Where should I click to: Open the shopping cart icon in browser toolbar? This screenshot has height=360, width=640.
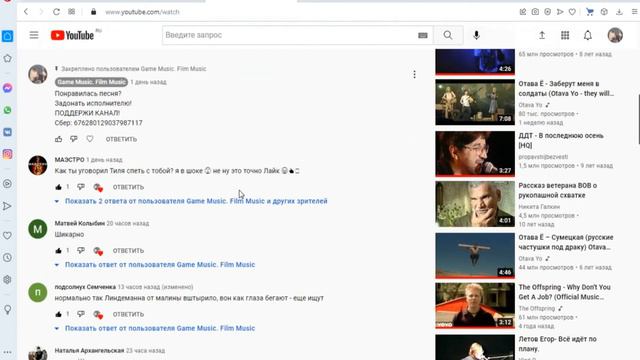tap(589, 12)
